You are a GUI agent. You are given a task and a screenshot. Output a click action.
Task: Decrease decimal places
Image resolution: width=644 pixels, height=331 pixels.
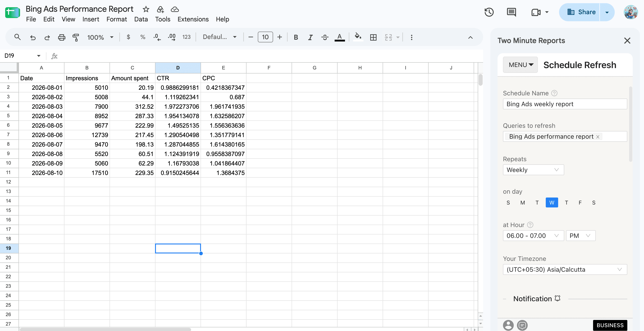157,37
